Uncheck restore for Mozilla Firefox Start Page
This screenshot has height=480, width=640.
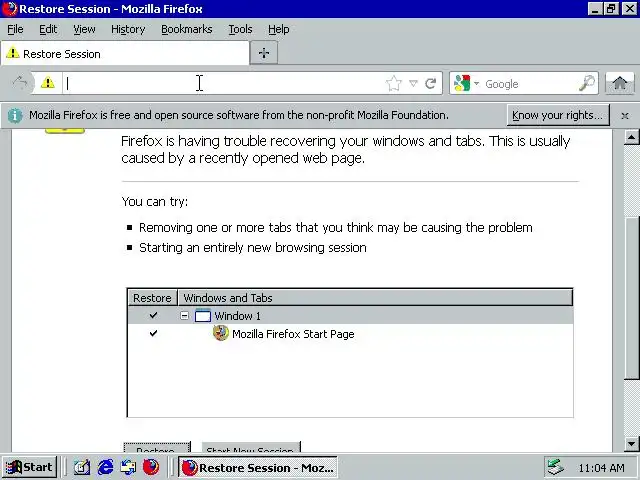point(153,333)
